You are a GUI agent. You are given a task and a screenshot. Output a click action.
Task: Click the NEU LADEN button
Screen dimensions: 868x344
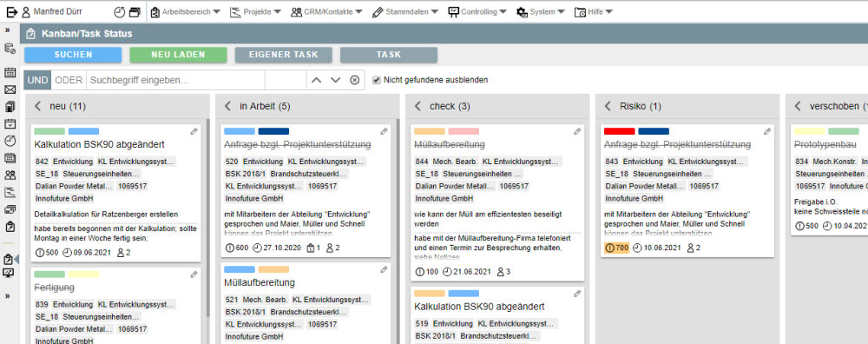[x=178, y=55]
